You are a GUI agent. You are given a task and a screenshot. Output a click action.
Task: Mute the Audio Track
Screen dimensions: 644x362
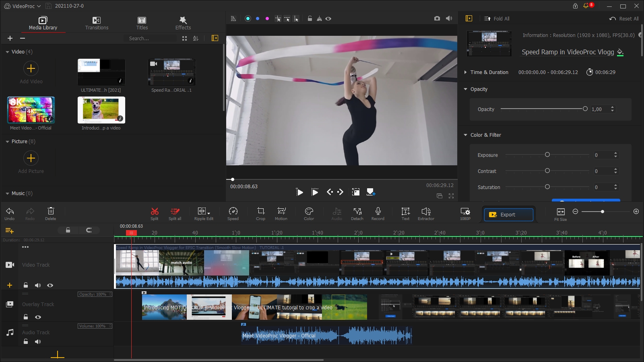coord(38,341)
